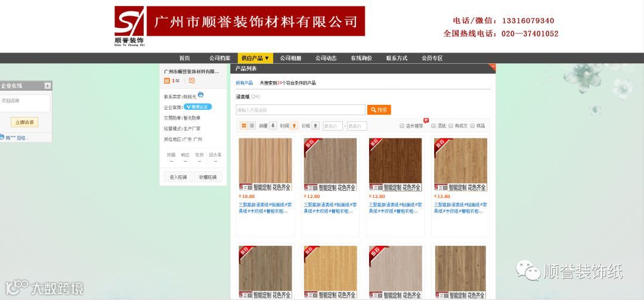The height and width of the screenshot is (300, 644).
Task: Open second-row first product grey oak thumbnail
Action: tap(265, 272)
